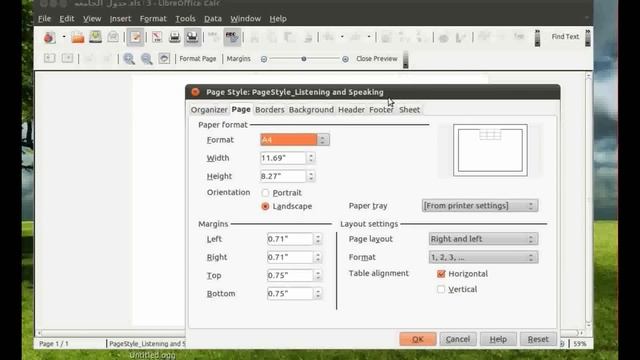This screenshot has height=360, width=640.
Task: Switch to the Background tab
Action: [311, 110]
